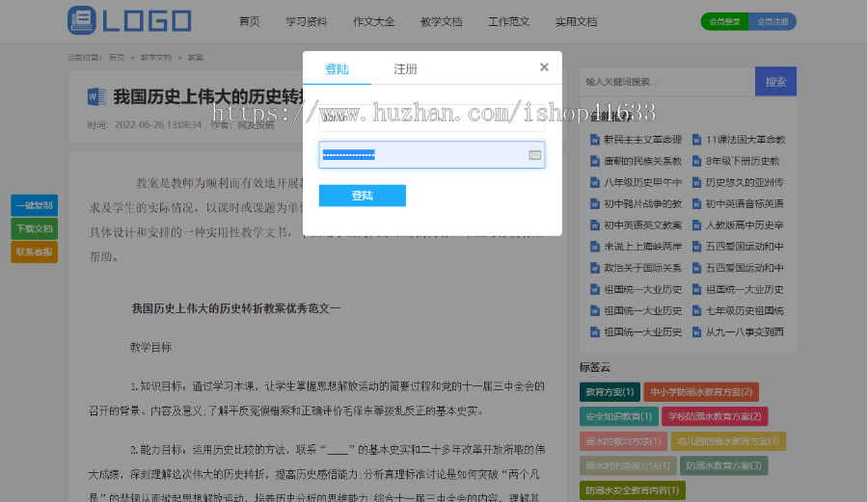Click the blue 登陆 submit button
The width and height of the screenshot is (868, 502).
(362, 196)
